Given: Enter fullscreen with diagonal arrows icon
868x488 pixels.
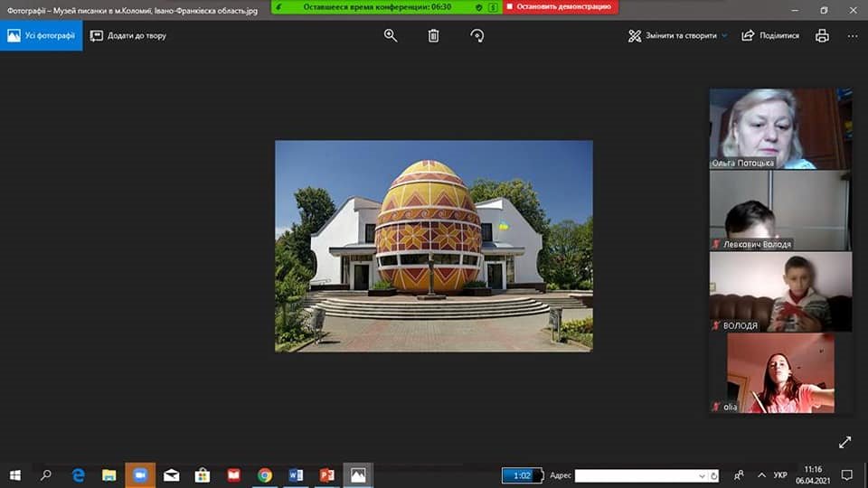Looking at the screenshot, I should [x=844, y=442].
